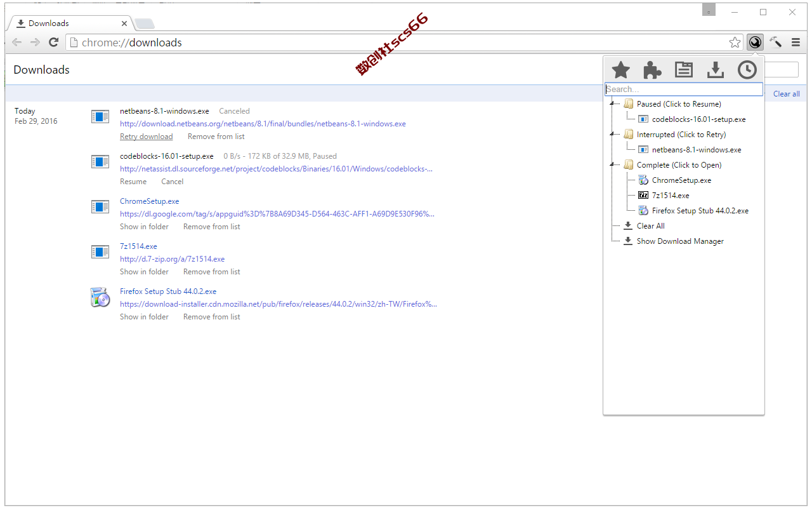This screenshot has height=508, width=812.
Task: Select the downloads arrow tab in popup
Action: click(x=716, y=70)
